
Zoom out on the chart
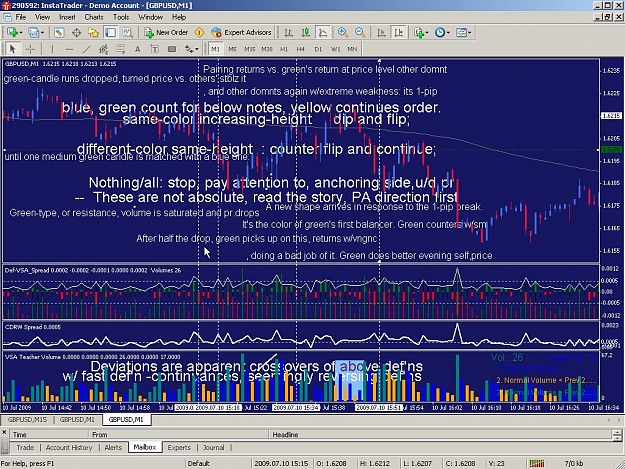(x=360, y=32)
